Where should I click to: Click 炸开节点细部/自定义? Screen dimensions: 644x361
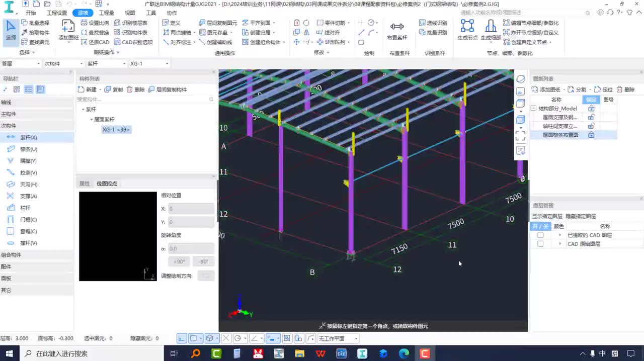pos(531,33)
